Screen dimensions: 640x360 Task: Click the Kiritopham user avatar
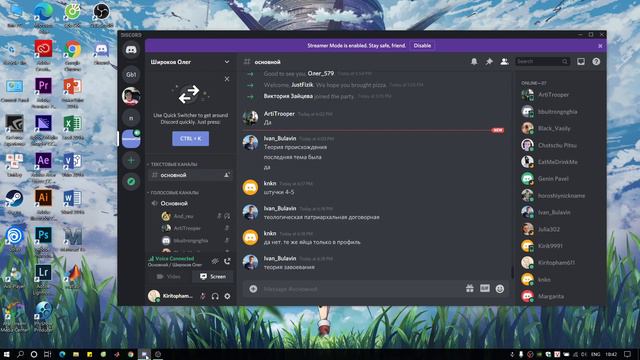[x=154, y=296]
